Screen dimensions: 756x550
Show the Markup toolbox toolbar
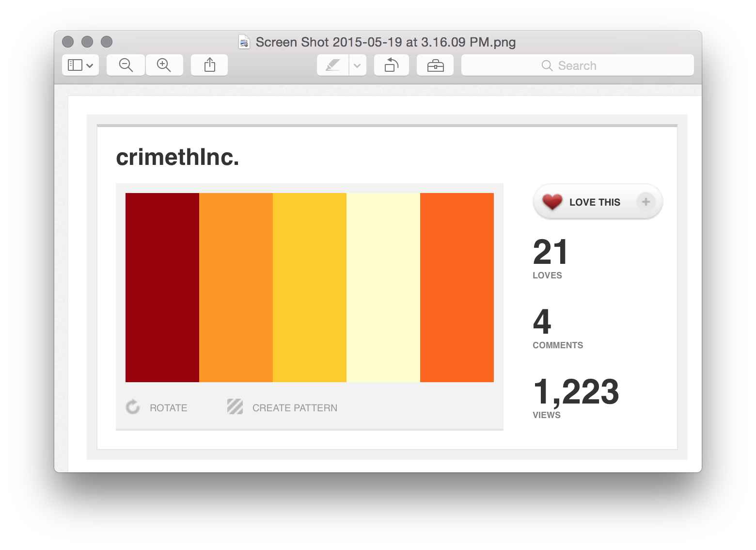click(x=435, y=65)
